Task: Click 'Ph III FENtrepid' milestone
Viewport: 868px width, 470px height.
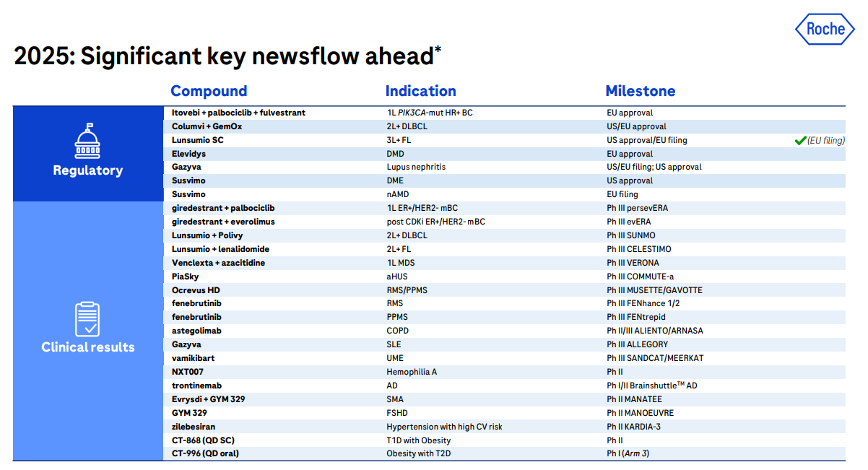Action: click(x=636, y=317)
